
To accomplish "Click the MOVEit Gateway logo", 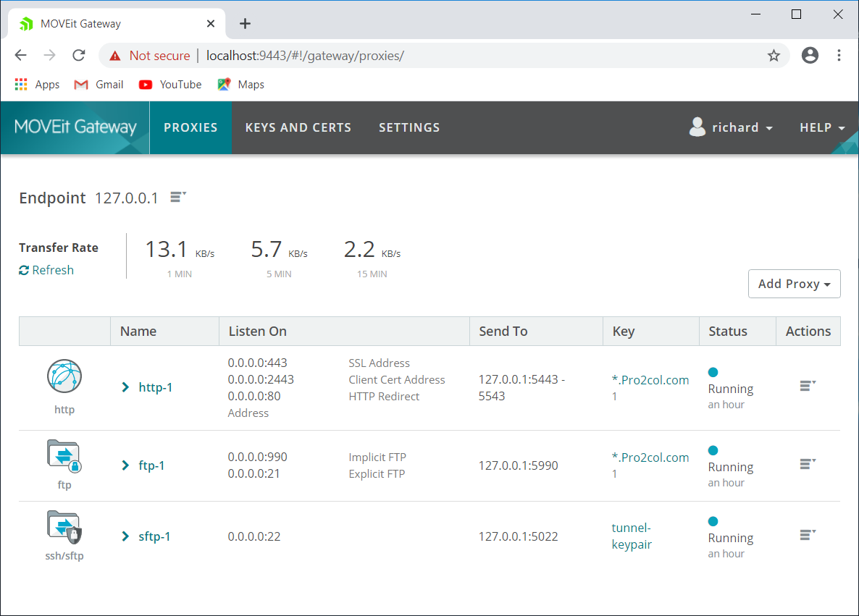I will pyautogui.click(x=75, y=127).
